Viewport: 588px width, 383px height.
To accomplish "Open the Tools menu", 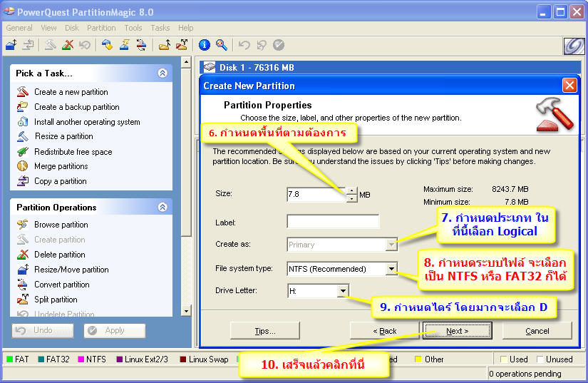I will tap(133, 28).
